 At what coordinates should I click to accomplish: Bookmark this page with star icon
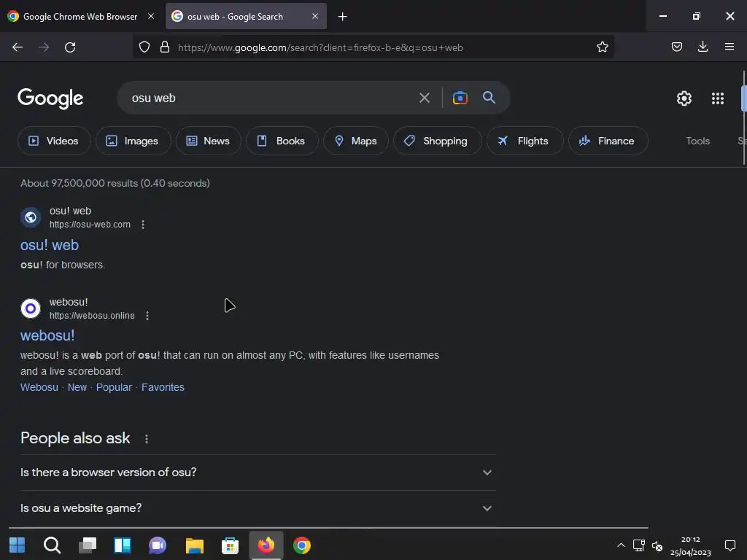(602, 47)
